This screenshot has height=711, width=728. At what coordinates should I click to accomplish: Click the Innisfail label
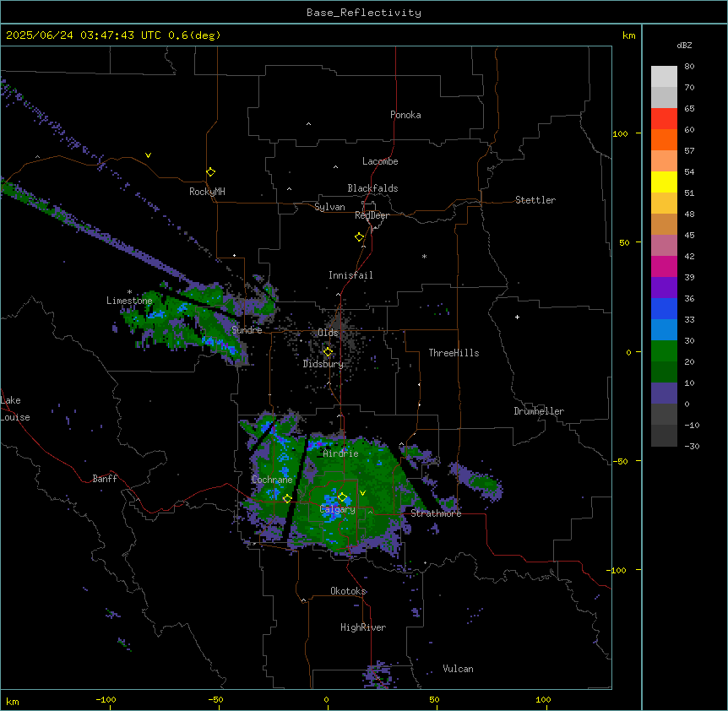pyautogui.click(x=350, y=275)
